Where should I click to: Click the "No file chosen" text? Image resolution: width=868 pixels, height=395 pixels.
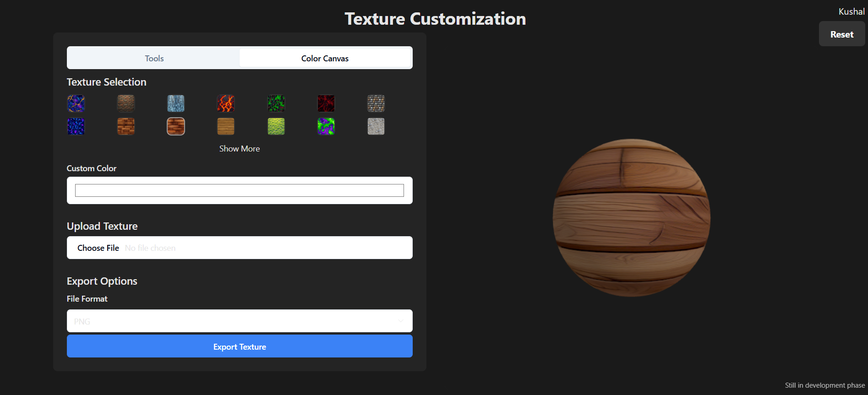[x=150, y=248]
